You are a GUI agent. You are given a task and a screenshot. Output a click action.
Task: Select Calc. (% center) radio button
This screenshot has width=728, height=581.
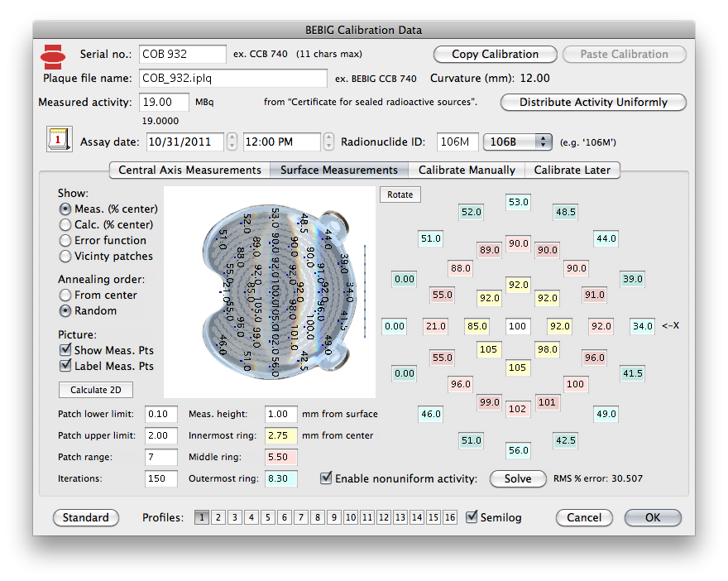pyautogui.click(x=65, y=225)
